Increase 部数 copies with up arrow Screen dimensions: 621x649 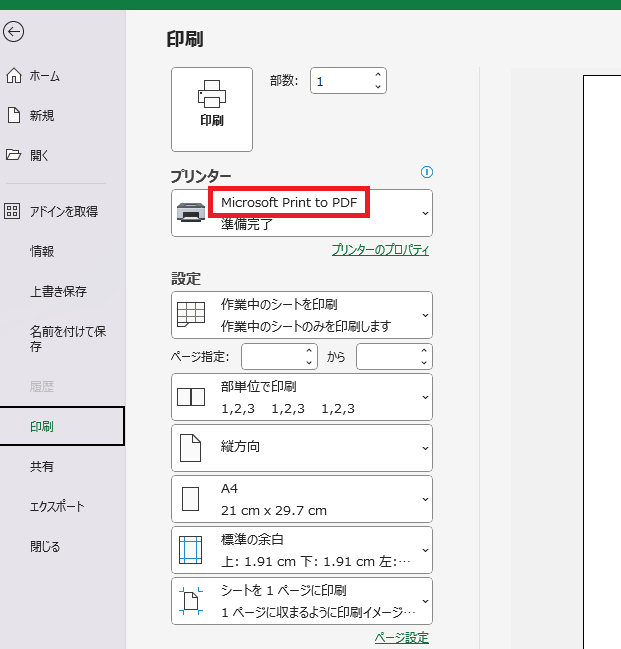point(378,75)
